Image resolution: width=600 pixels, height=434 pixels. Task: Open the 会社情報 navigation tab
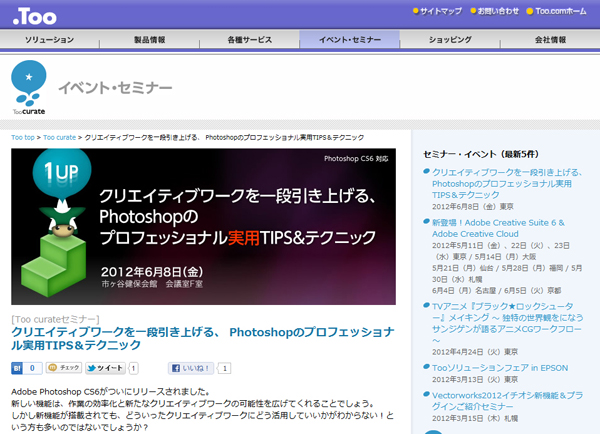549,40
